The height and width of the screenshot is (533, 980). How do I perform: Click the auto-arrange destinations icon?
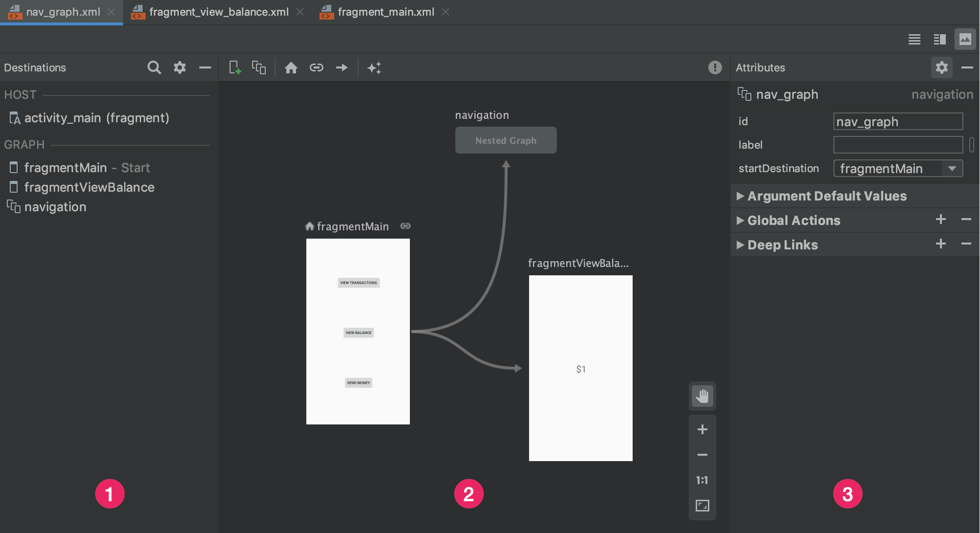pyautogui.click(x=375, y=67)
